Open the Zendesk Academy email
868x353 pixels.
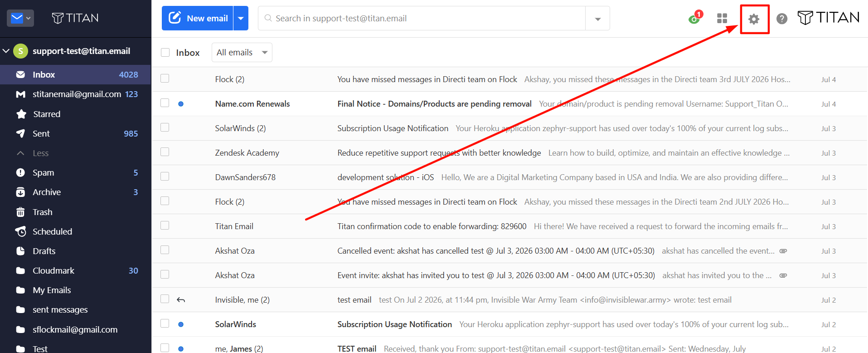click(509, 153)
